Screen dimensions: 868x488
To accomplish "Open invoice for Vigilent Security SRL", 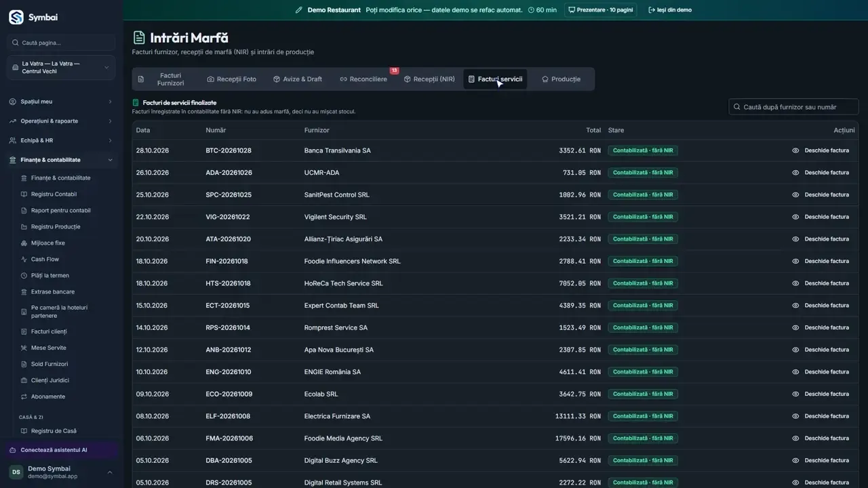I will tap(821, 217).
